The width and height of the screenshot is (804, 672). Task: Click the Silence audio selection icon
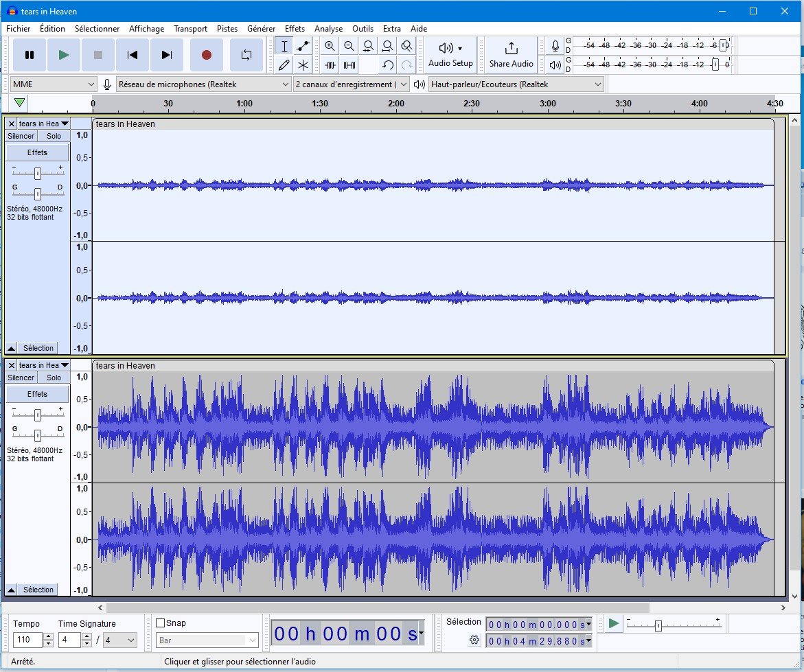point(349,65)
